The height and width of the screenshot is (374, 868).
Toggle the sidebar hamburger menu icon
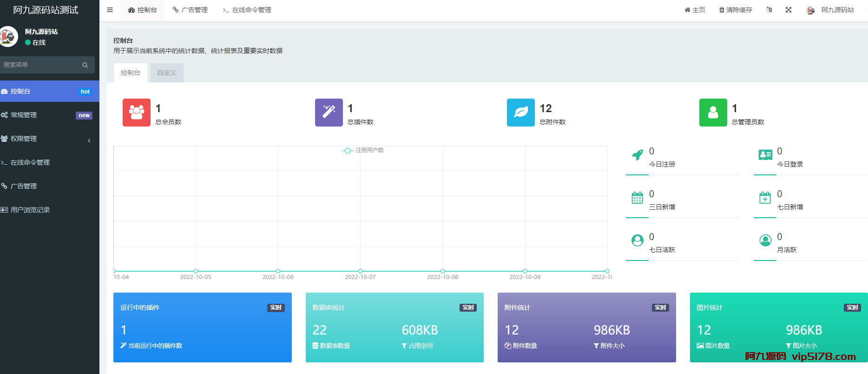(x=110, y=10)
